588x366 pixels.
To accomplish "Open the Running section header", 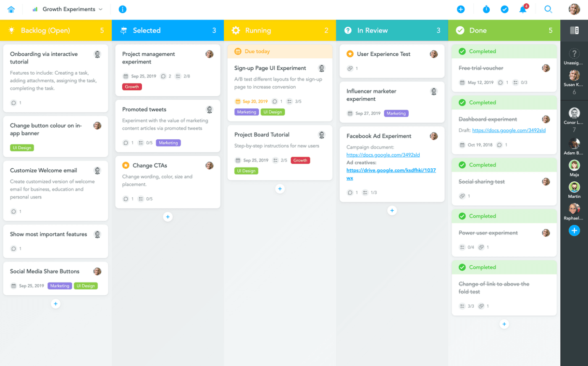I will click(280, 30).
